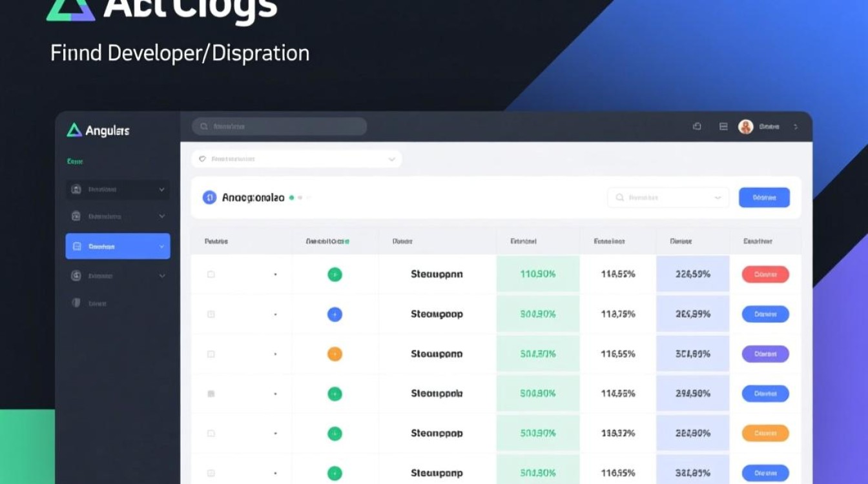Open the second sidebar section icon
This screenshot has height=484, width=868.
[x=76, y=216]
